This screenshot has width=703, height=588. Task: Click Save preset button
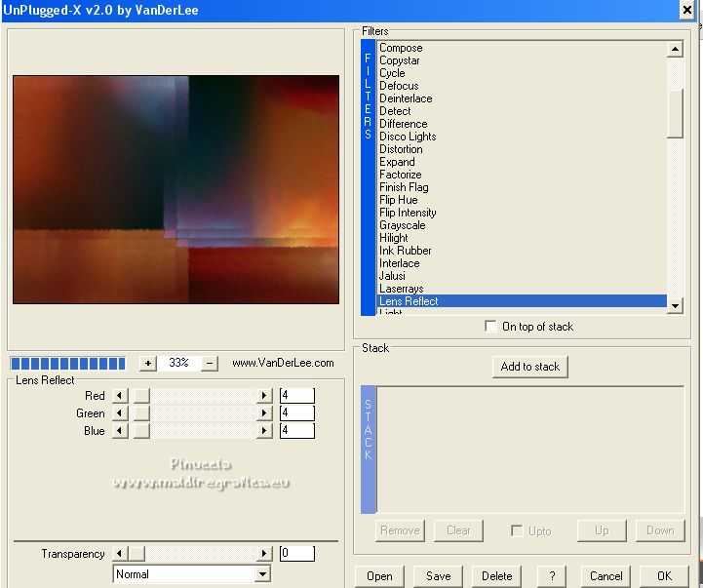[438, 576]
